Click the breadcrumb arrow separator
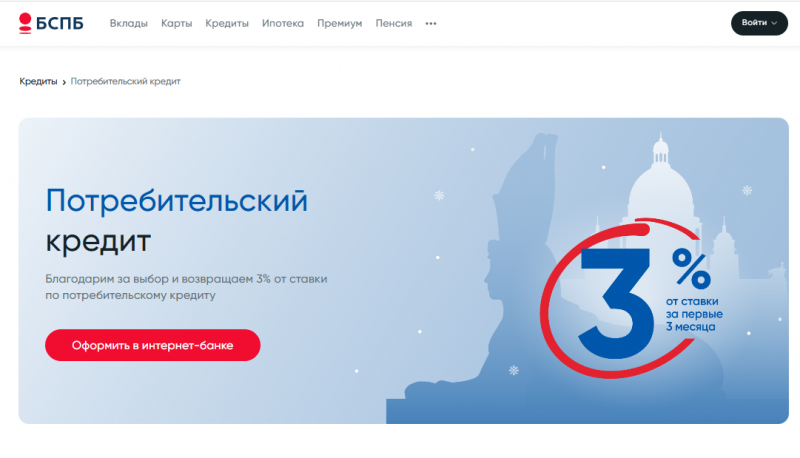The width and height of the screenshot is (800, 458). pos(64,82)
